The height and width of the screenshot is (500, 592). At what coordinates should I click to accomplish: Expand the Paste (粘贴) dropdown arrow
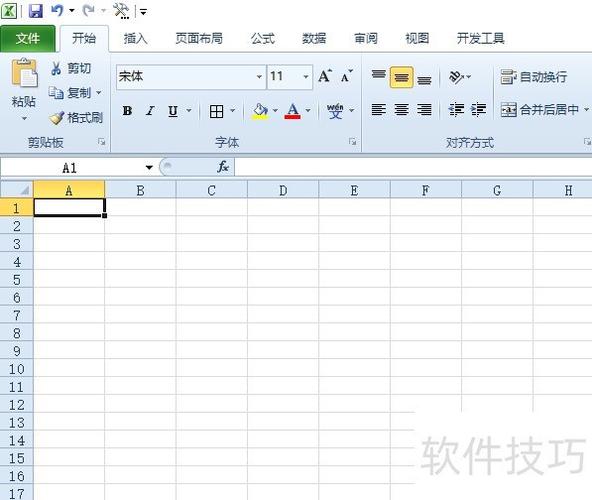pyautogui.click(x=24, y=119)
